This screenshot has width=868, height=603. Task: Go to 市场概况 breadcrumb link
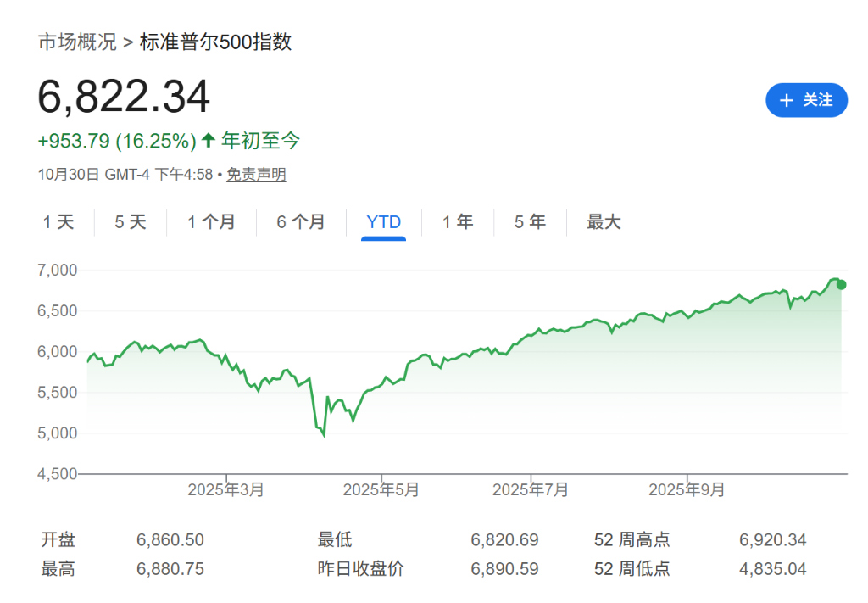77,42
